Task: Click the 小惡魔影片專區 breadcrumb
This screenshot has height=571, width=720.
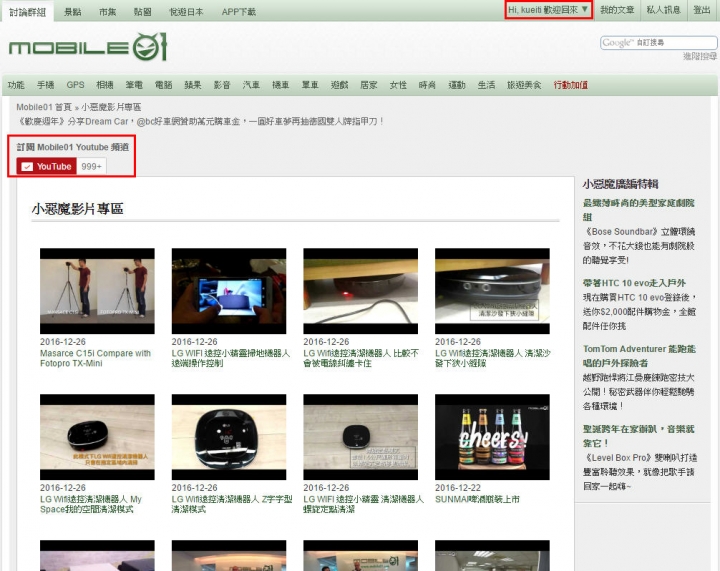Action: [111, 107]
